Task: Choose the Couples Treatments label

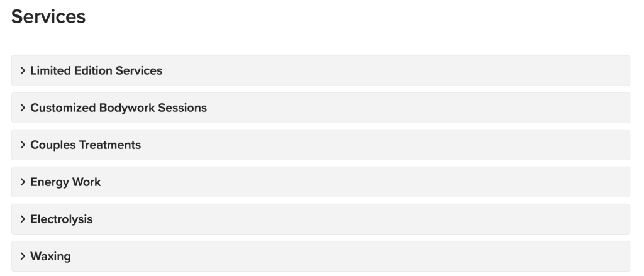Action: pos(86,145)
